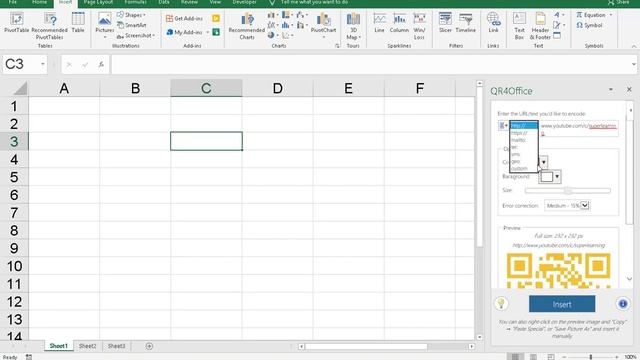Screen dimensions: 640x360
Task: Click the Get Add-ins button
Action: pyautogui.click(x=184, y=18)
